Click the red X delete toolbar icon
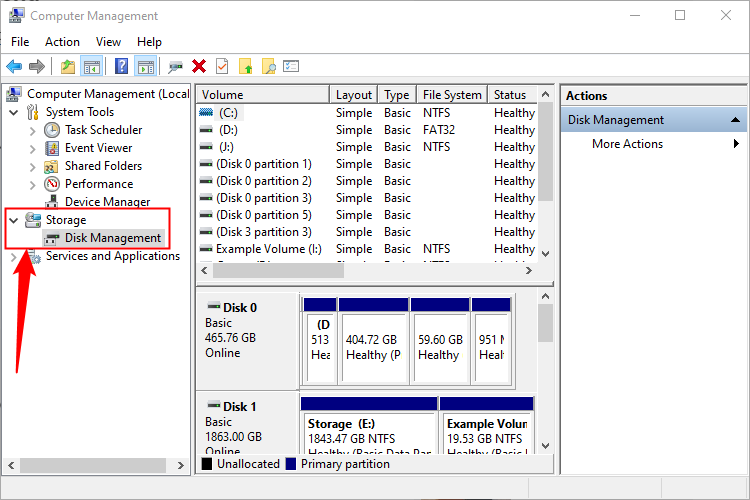This screenshot has height=500, width=750. point(199,66)
